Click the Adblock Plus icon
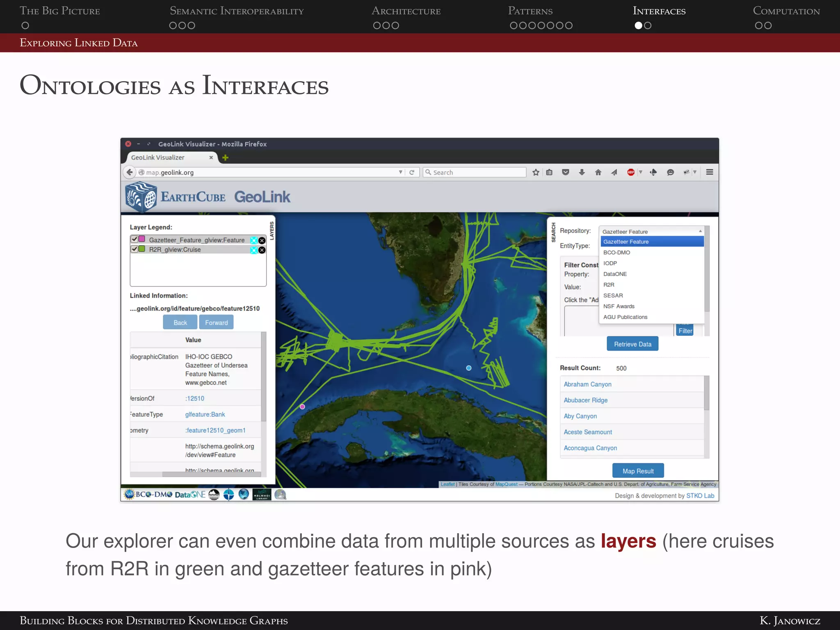This screenshot has width=840, height=630. pos(631,172)
